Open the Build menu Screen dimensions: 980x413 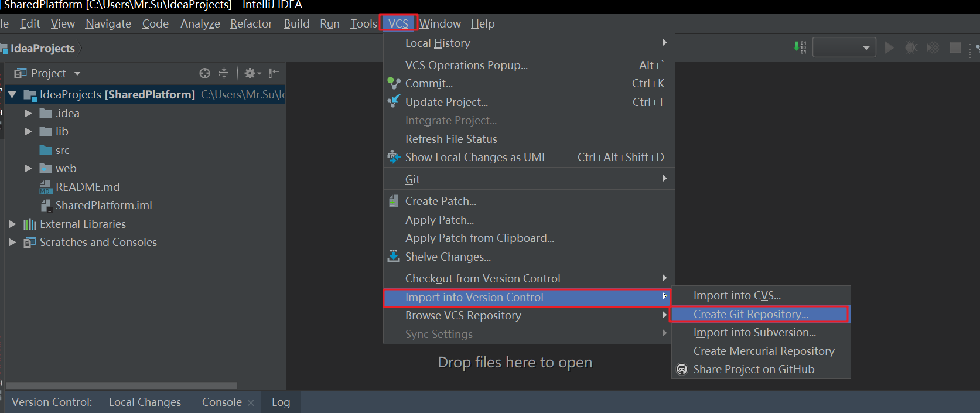click(296, 23)
